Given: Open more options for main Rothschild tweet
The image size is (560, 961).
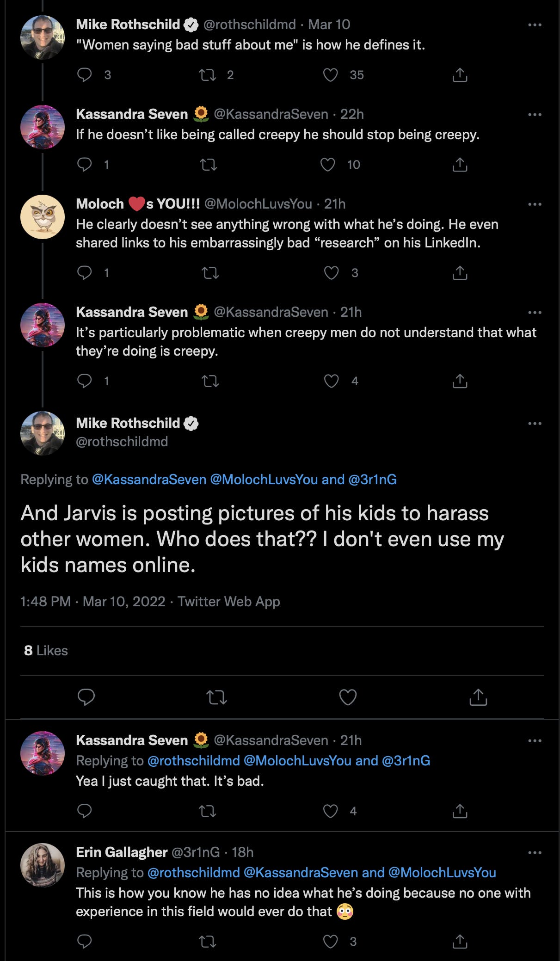Looking at the screenshot, I should pyautogui.click(x=535, y=423).
